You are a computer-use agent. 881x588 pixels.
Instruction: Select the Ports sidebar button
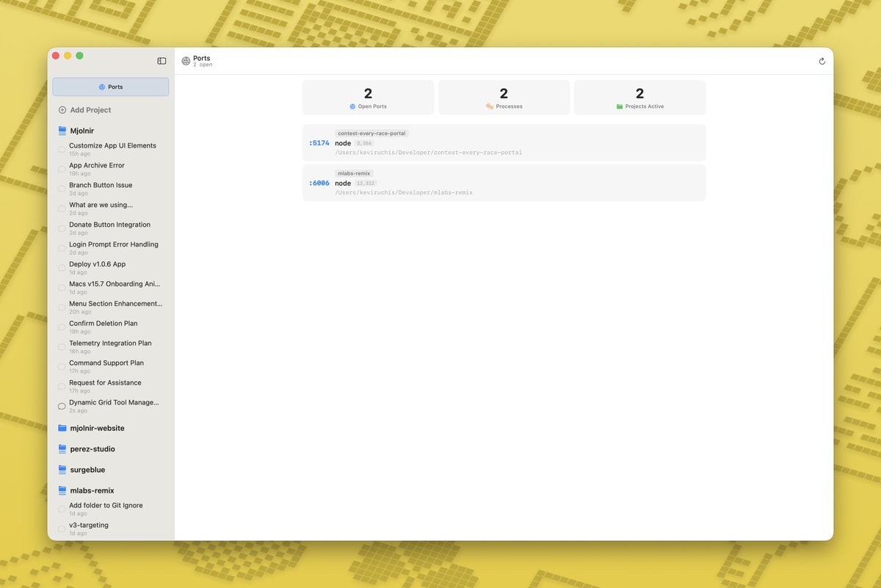[x=111, y=87]
